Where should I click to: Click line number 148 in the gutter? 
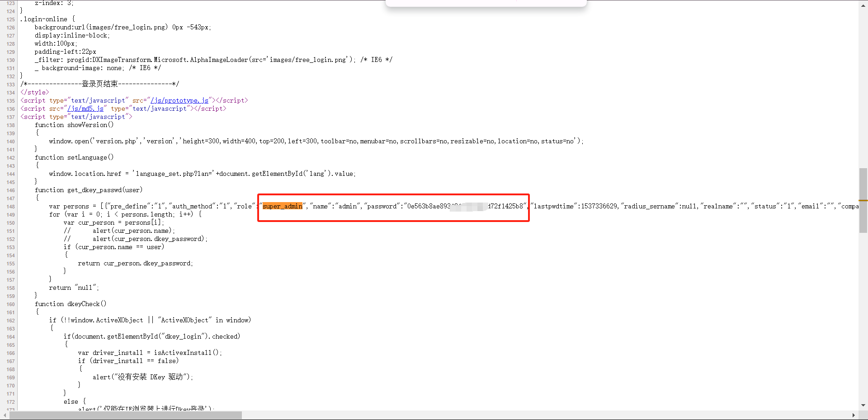pyautogui.click(x=11, y=207)
